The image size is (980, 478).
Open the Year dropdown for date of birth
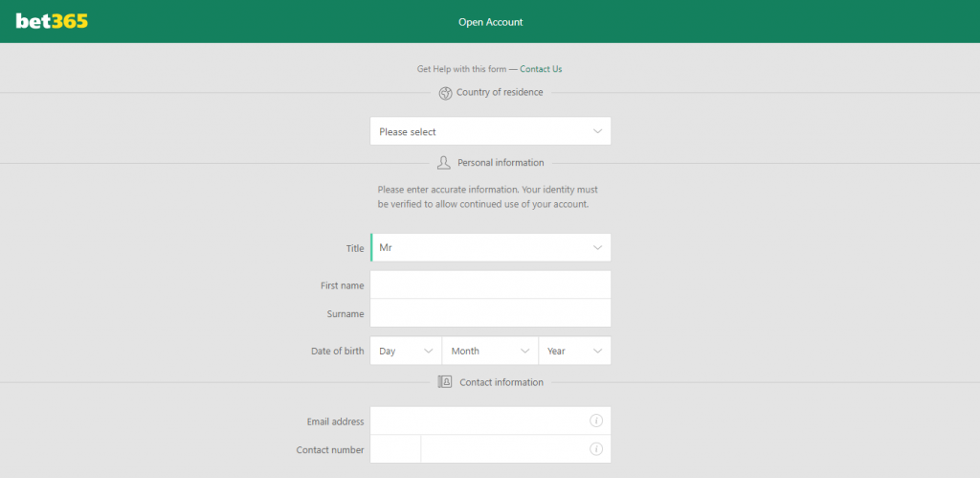[575, 351]
